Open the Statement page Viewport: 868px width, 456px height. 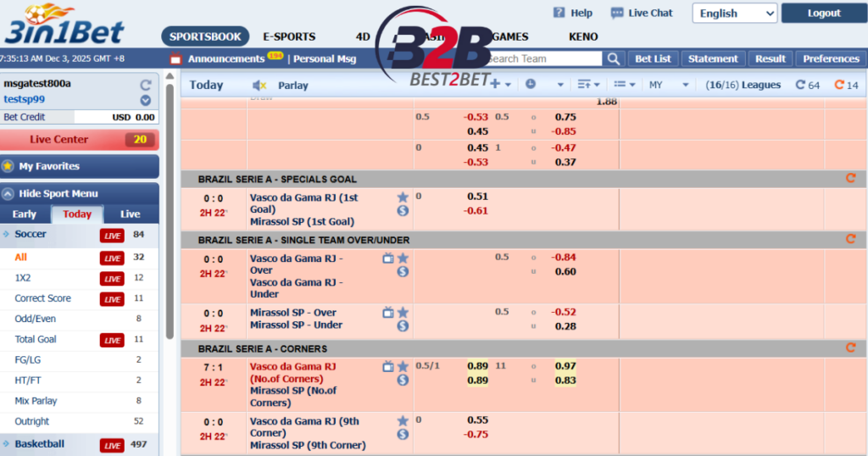click(713, 58)
